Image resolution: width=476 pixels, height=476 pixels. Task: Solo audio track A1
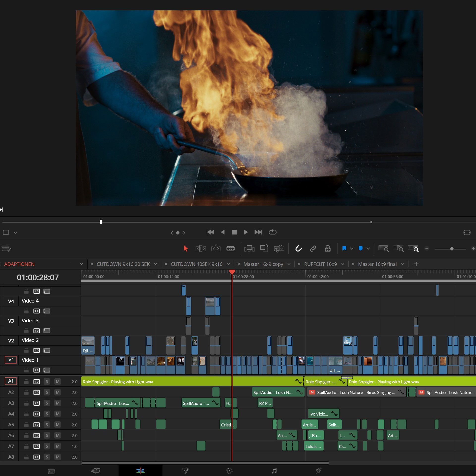(x=47, y=381)
